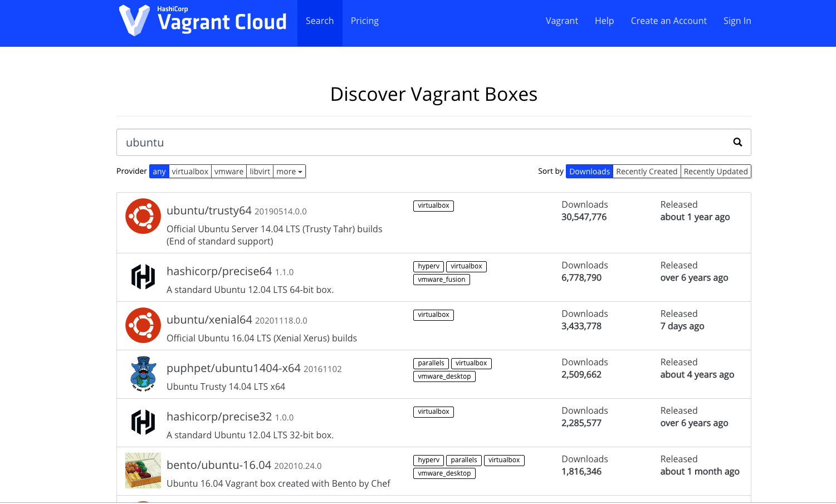
Task: Click 'Ubuntu Trusty 14.04 LTS x64' description
Action: pyautogui.click(x=226, y=386)
